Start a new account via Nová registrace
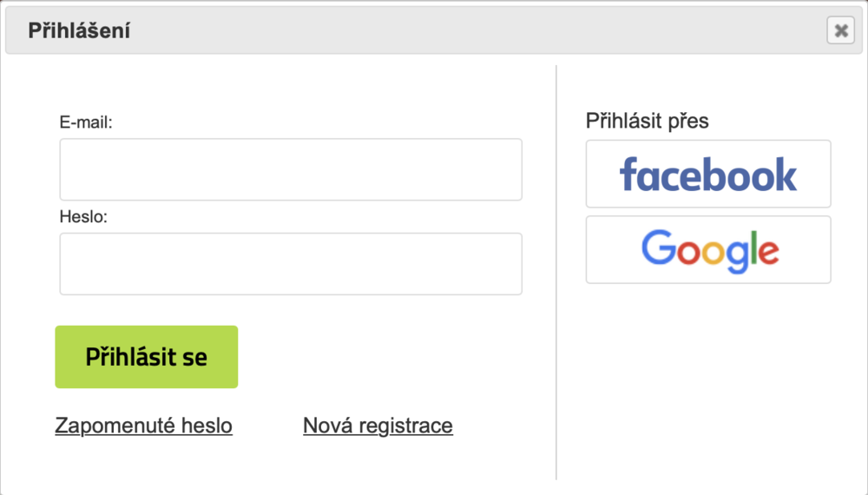This screenshot has height=495, width=868. pyautogui.click(x=378, y=426)
